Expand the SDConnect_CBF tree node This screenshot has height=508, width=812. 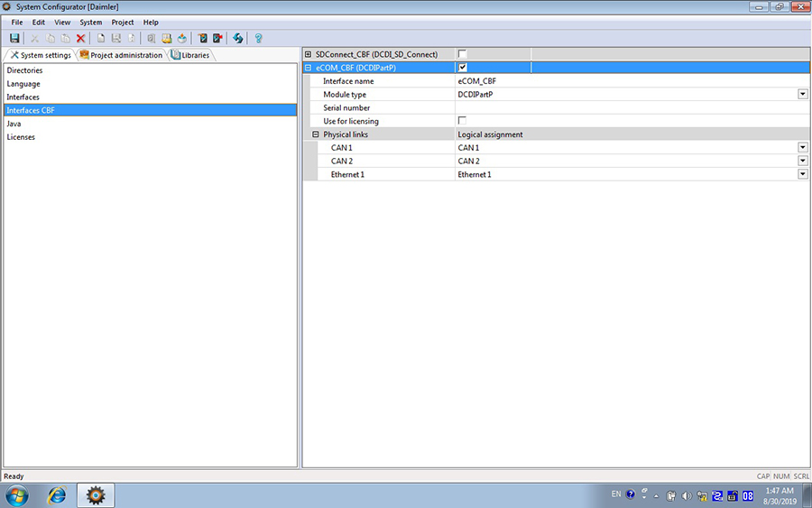point(309,54)
